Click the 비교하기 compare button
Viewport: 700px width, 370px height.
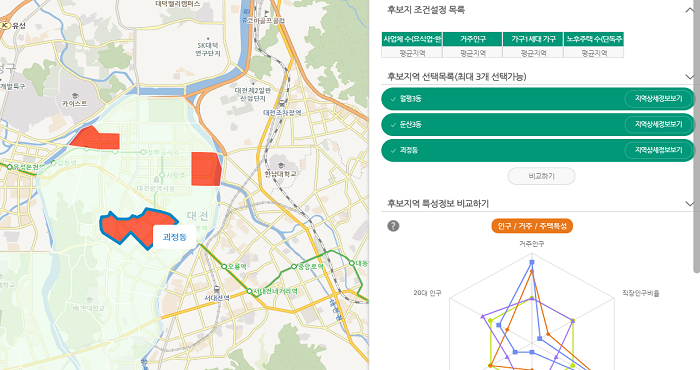tap(541, 176)
